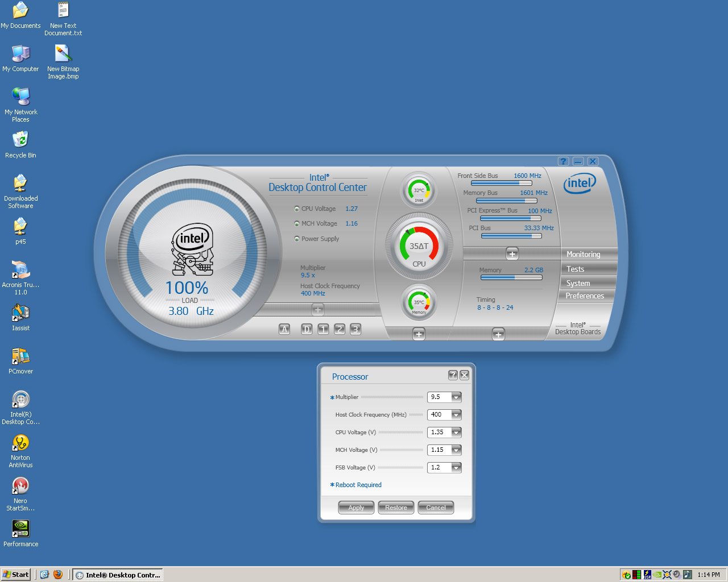Toggle Power Supply indicator
This screenshot has height=582, width=728.
(x=296, y=239)
